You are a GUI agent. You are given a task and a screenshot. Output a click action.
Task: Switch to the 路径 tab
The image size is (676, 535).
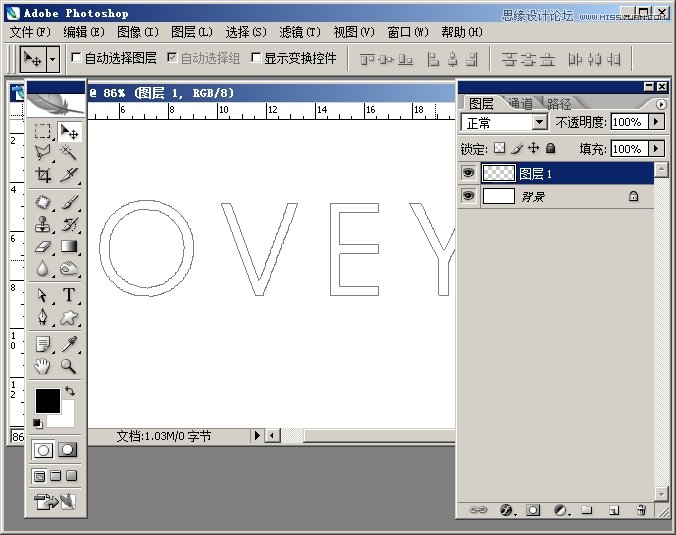559,103
